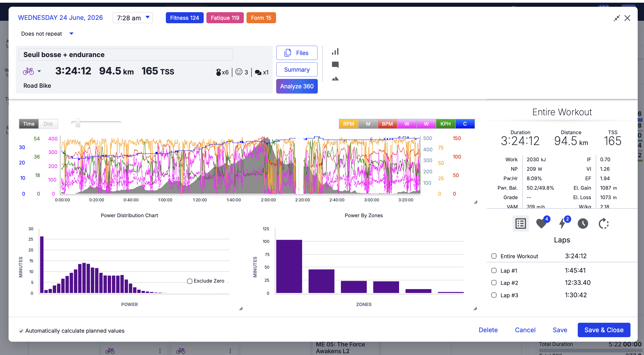The height and width of the screenshot is (355, 644).
Task: Click the 3:24:12 duration value
Action: (x=73, y=71)
